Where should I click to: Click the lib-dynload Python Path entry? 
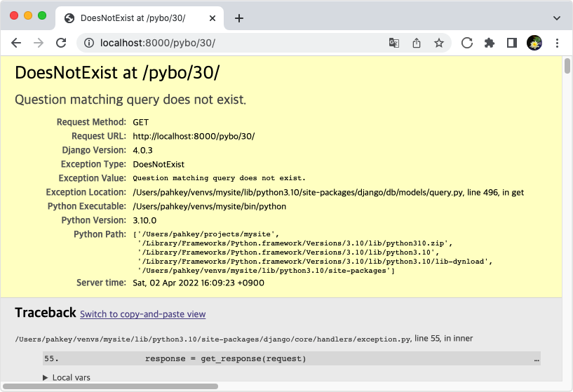[x=315, y=262]
